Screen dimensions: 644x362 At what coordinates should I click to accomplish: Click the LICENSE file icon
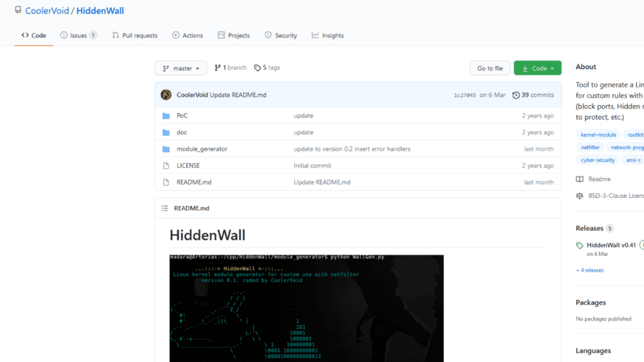pyautogui.click(x=166, y=165)
